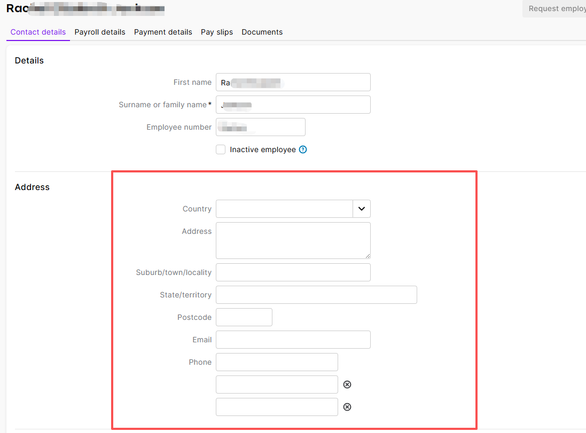586x433 pixels.
Task: Remove the second phone number field
Action: tap(347, 384)
